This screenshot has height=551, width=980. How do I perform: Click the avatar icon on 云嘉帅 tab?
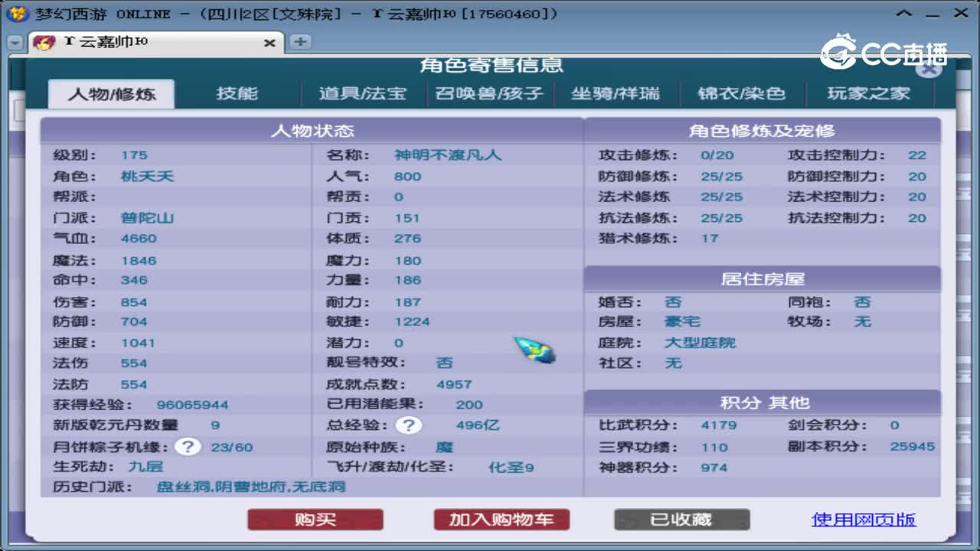(x=44, y=43)
